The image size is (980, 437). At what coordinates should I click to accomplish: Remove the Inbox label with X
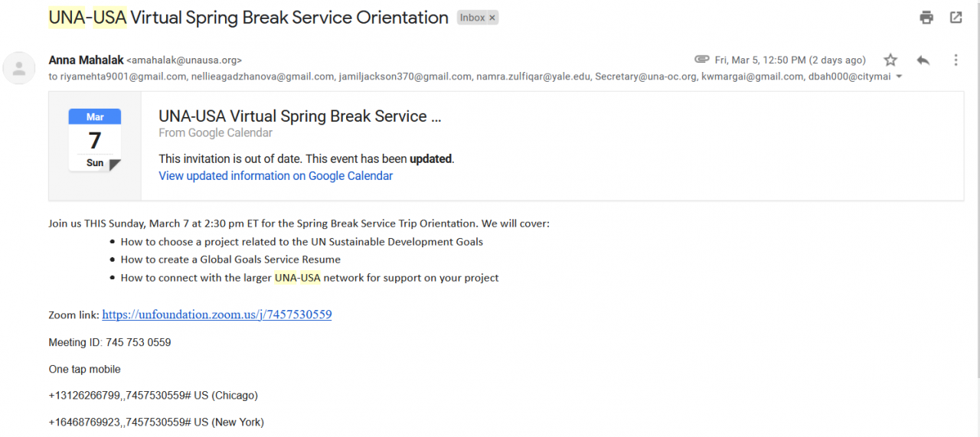(x=492, y=18)
